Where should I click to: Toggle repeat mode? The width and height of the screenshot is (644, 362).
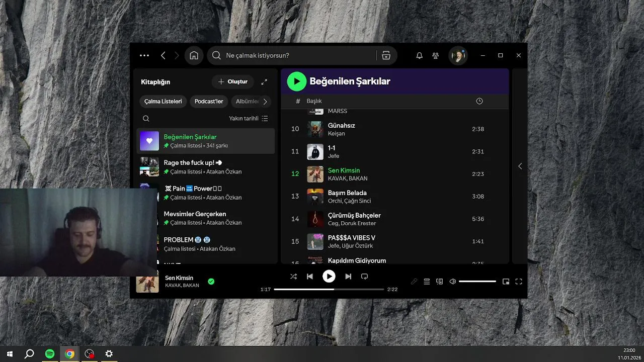365,277
